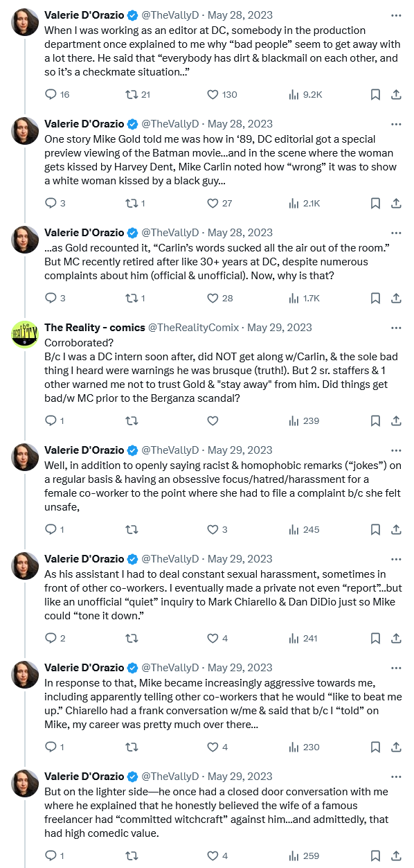Open Valerie D'Orazio's avatar on the 1.7K views tweet

pyautogui.click(x=25, y=240)
